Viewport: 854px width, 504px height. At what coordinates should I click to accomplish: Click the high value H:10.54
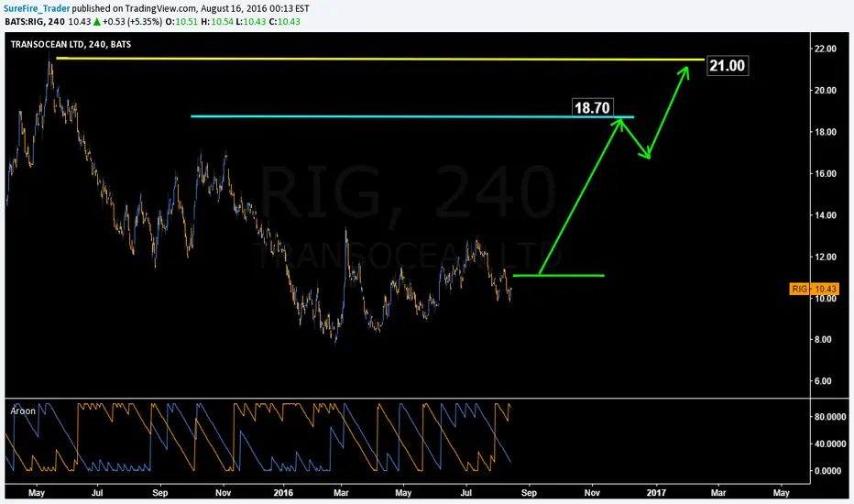[217, 22]
